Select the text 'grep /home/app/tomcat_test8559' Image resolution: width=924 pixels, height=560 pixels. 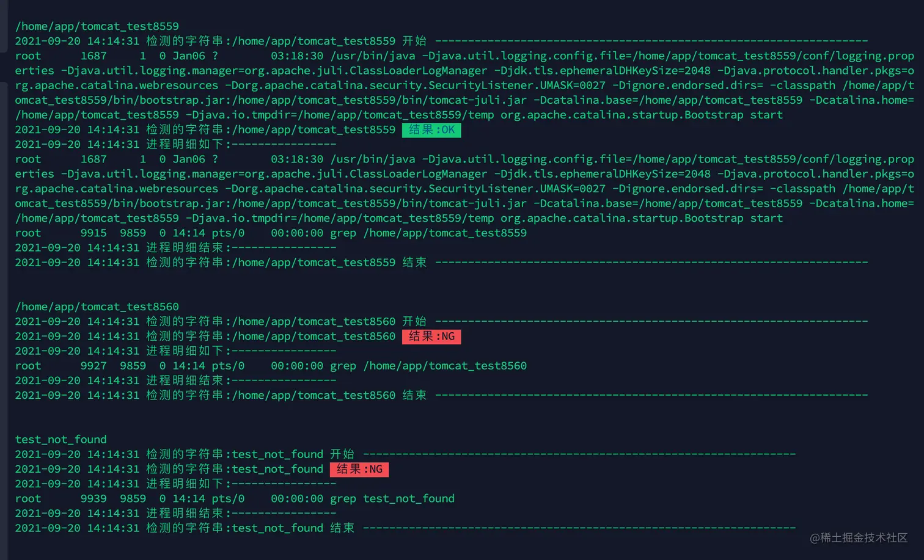(x=428, y=233)
